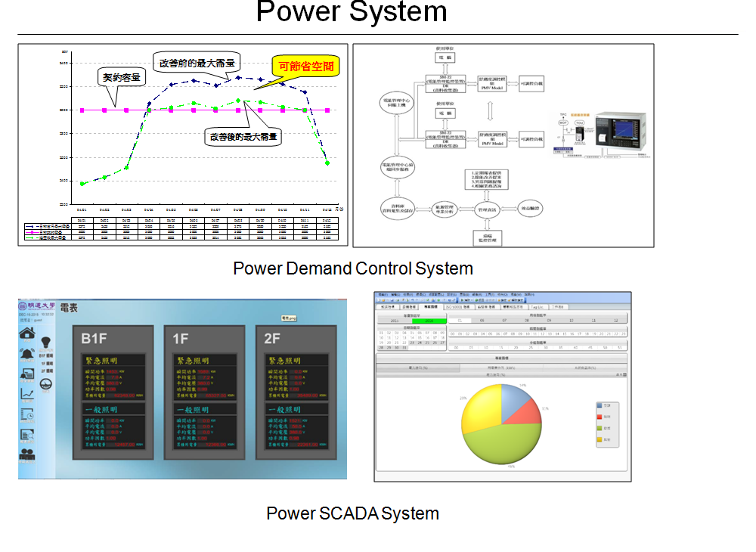Image resolution: width=756 pixels, height=552 pixels.
Task: Click the 一般照明 header in the 2F panel
Action: coord(284,410)
